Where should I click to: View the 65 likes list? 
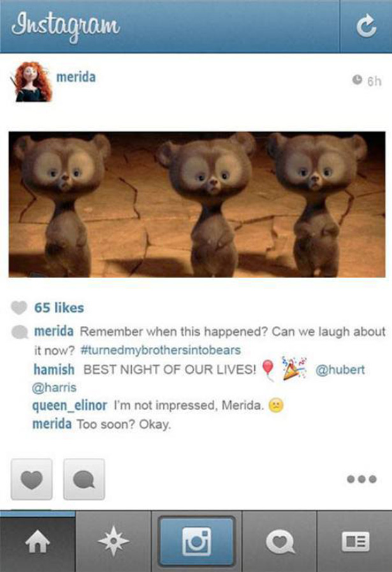point(59,307)
